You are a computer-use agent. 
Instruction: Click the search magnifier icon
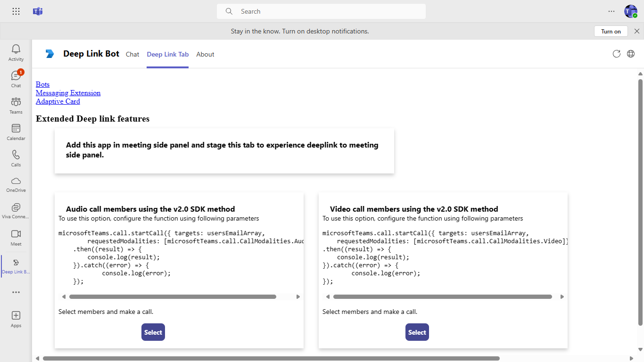[x=229, y=11]
